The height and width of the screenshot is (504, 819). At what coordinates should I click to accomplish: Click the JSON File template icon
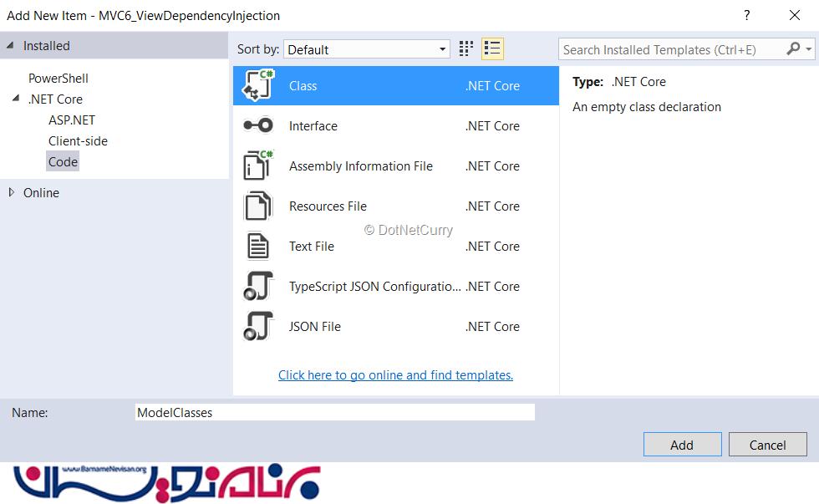258,326
